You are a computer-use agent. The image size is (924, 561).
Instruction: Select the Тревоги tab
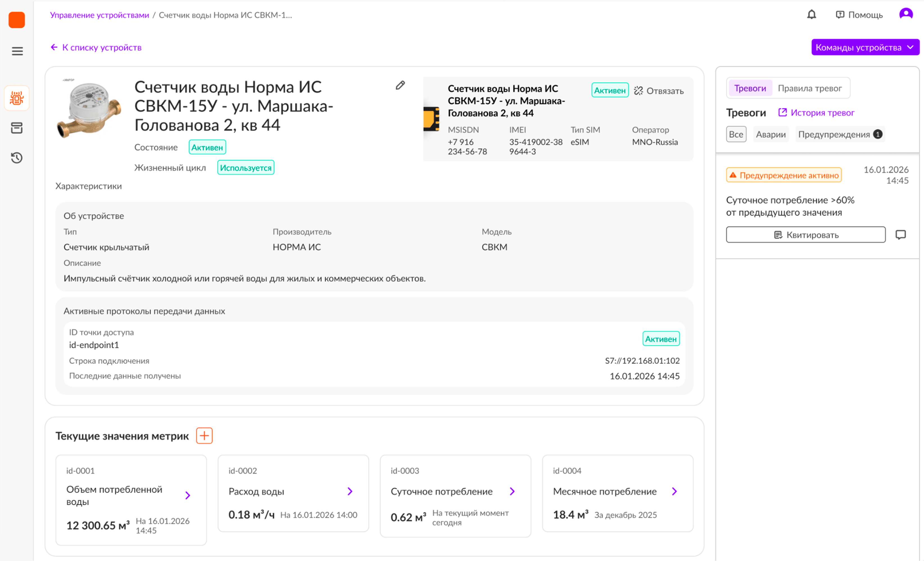(x=750, y=88)
